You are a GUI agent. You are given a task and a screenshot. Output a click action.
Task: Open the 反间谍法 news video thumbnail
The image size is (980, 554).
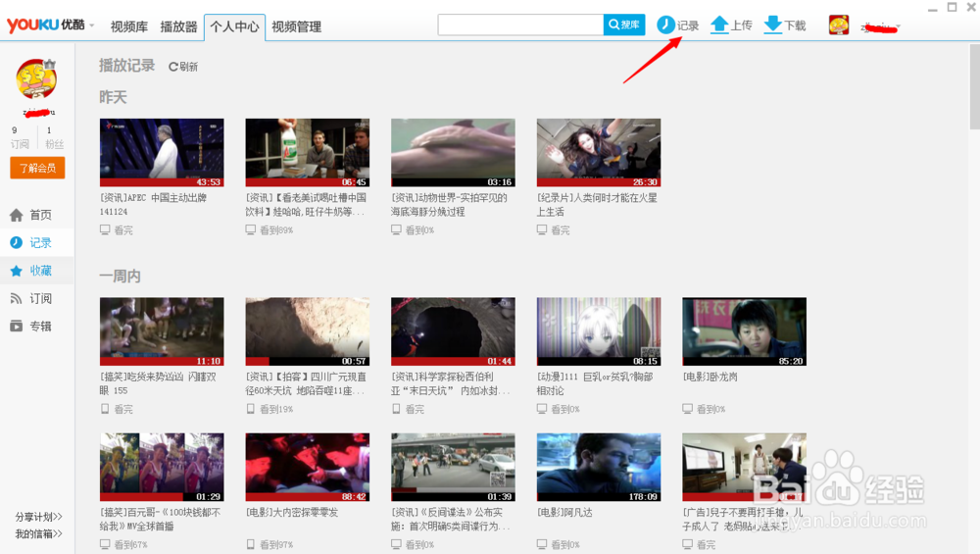(453, 467)
